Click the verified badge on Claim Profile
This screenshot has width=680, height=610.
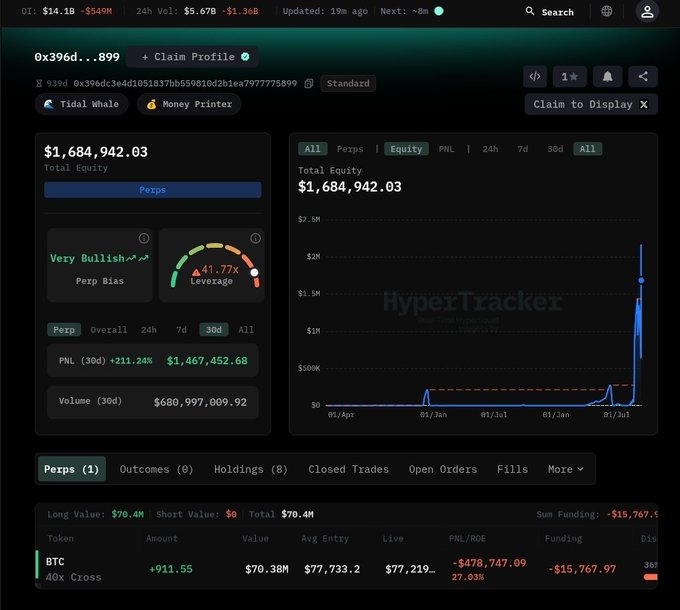(x=245, y=57)
